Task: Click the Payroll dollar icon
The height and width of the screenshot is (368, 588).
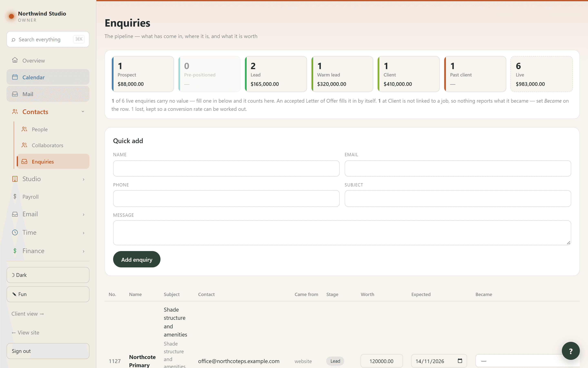Action: [x=15, y=196]
